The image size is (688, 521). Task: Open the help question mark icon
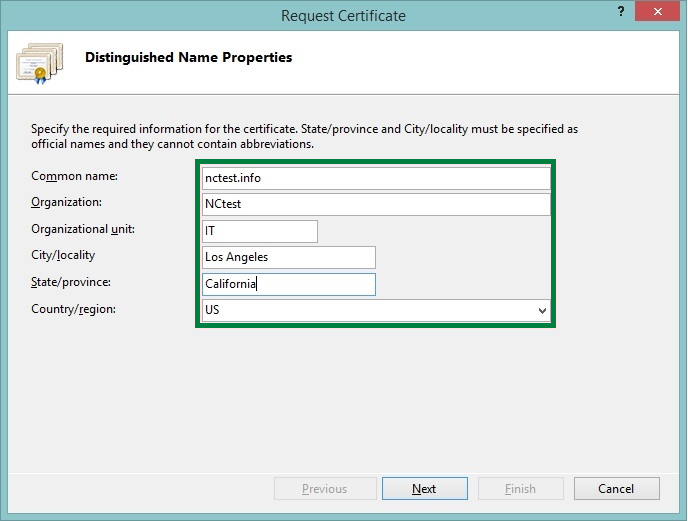click(621, 11)
